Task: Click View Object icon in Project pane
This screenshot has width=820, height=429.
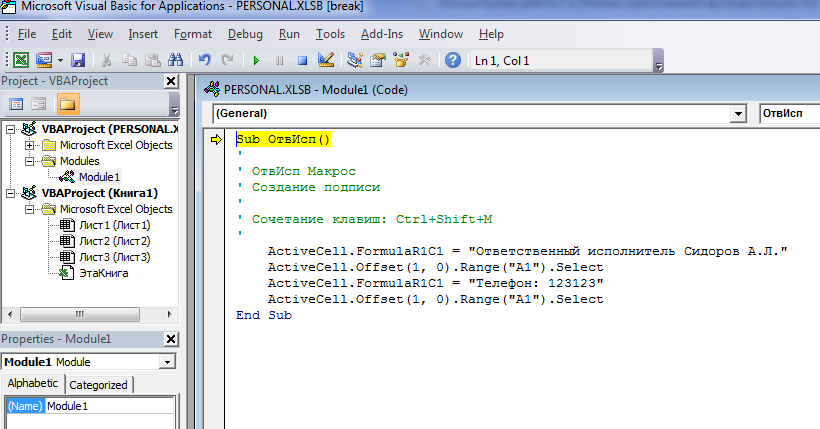Action: 39,104
